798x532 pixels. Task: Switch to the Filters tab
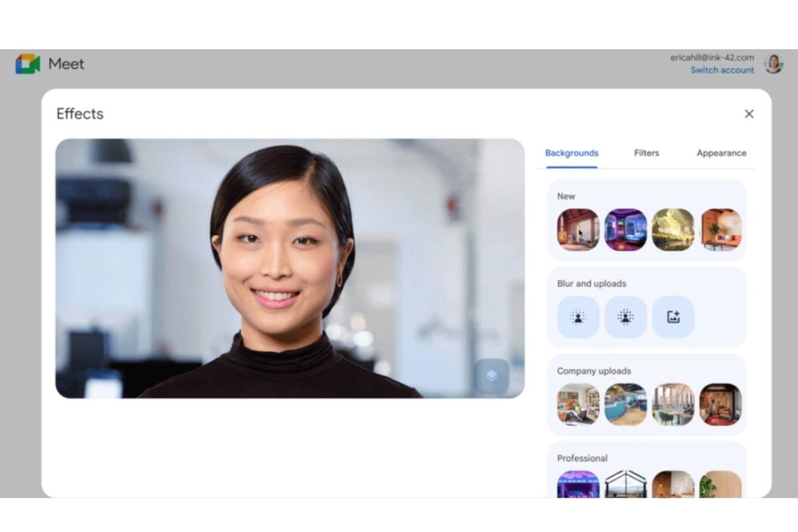646,153
